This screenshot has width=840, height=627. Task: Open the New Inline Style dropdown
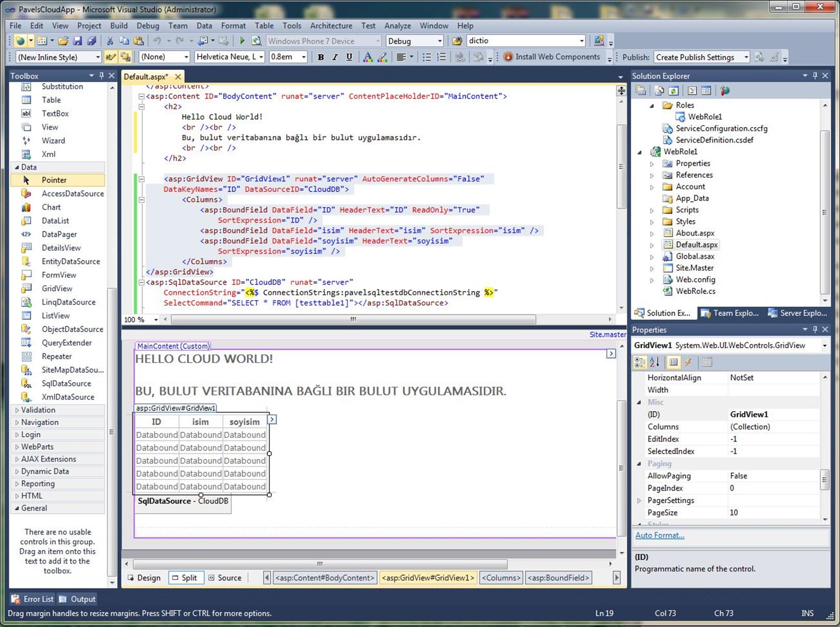point(98,57)
